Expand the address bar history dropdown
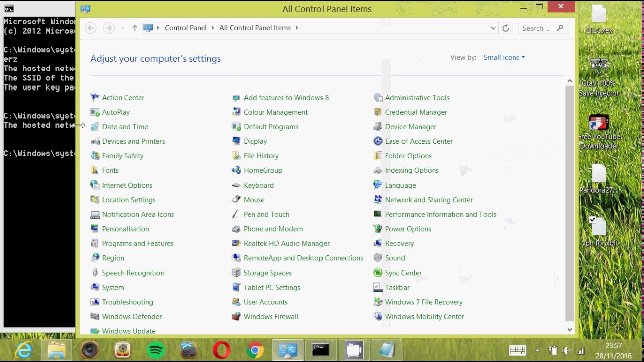This screenshot has width=644, height=362. 493,28
